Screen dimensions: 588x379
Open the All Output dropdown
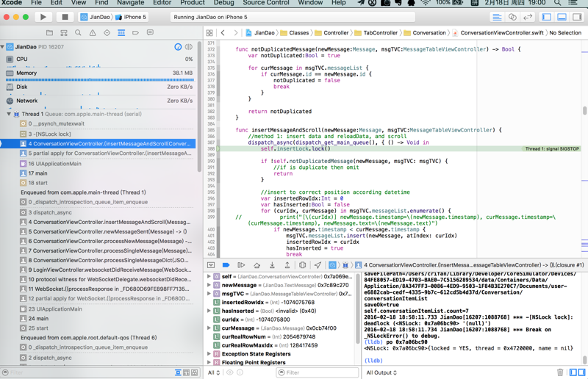click(381, 372)
